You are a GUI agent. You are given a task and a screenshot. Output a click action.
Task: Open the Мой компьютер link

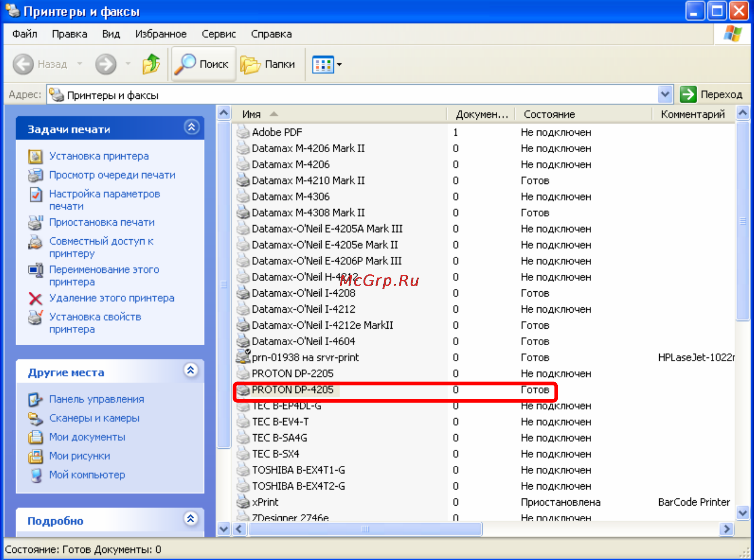tap(87, 475)
